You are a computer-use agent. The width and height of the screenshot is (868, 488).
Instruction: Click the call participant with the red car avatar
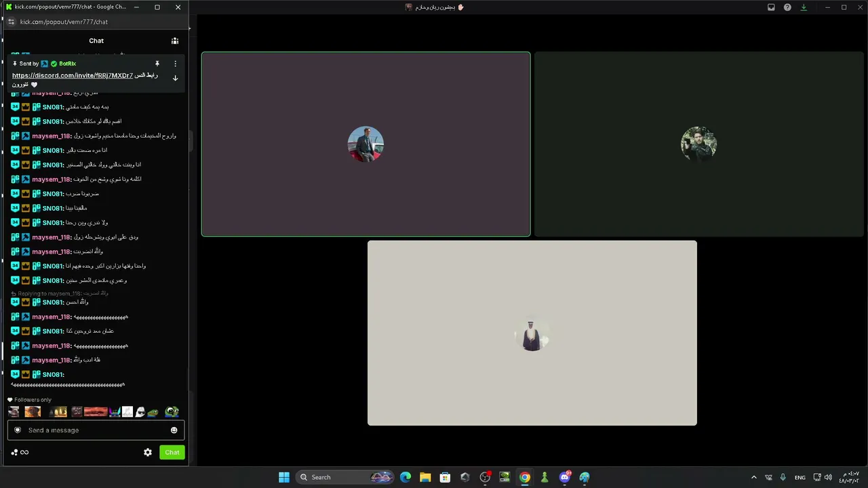pos(366,144)
